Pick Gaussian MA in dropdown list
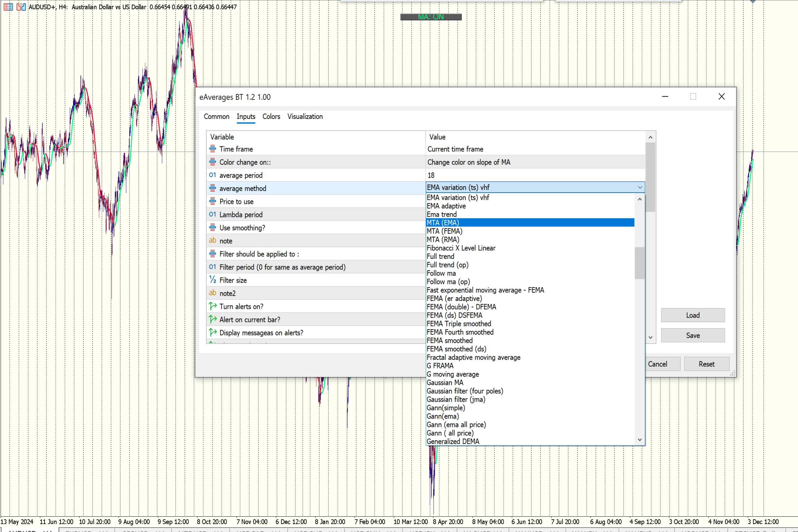The image size is (798, 532). (444, 382)
